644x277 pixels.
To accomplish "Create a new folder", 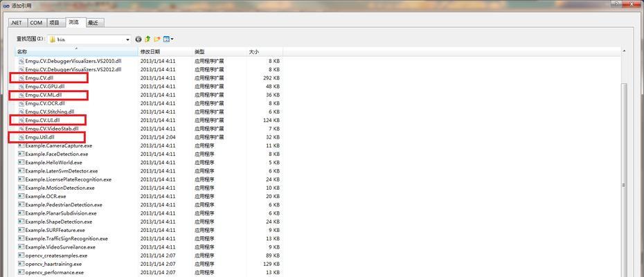I will pos(157,39).
